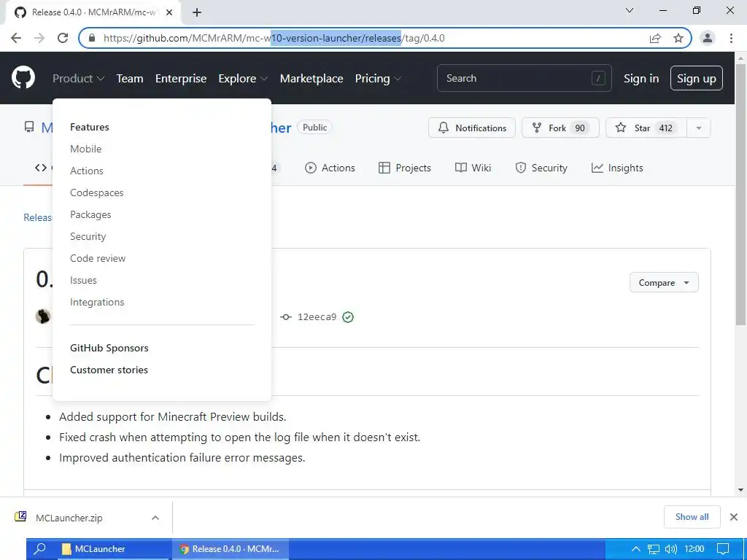The width and height of the screenshot is (747, 560).
Task: Click the GitHub octocat logo
Action: pyautogui.click(x=23, y=78)
